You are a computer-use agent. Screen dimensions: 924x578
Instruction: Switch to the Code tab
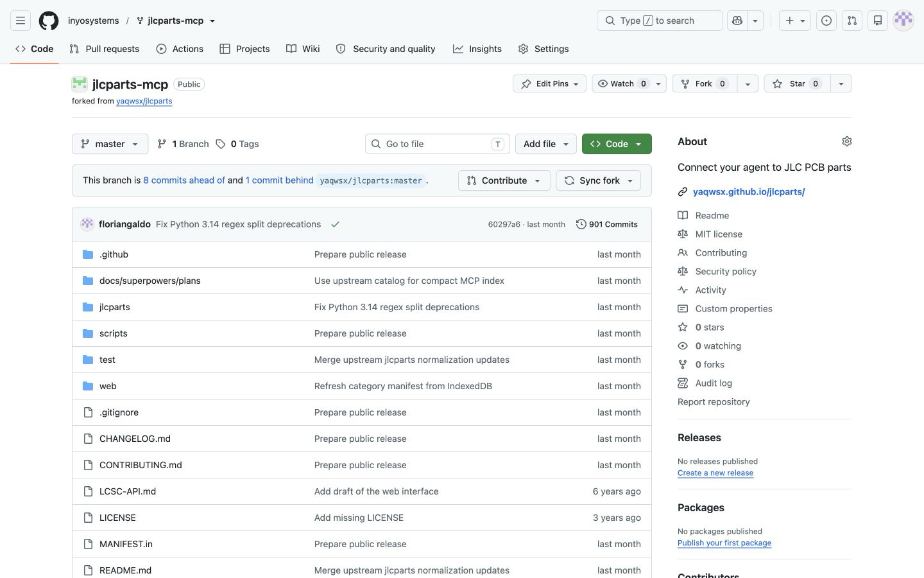point(35,49)
